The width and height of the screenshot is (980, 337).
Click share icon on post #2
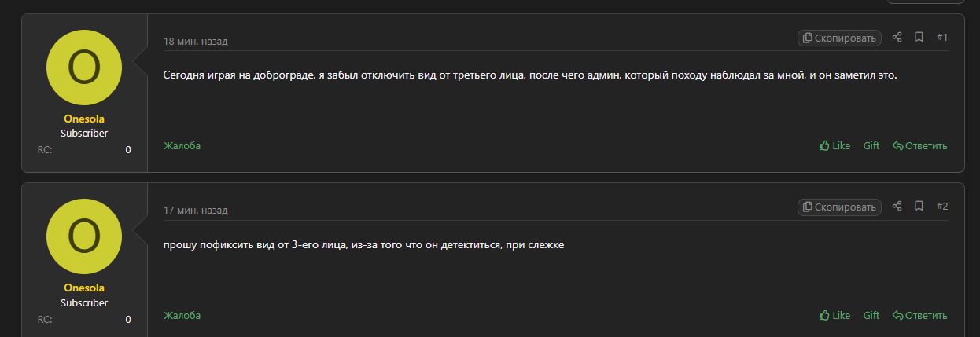(897, 207)
